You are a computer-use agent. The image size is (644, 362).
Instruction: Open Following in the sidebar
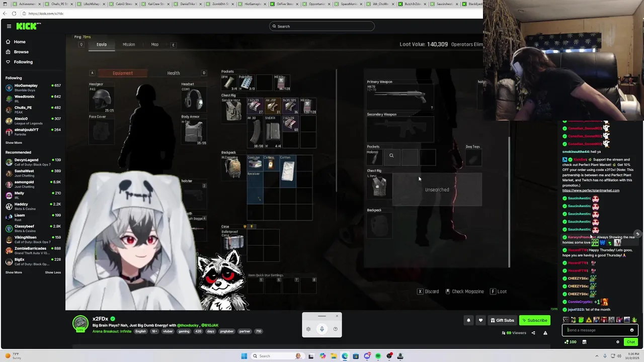pyautogui.click(x=23, y=62)
